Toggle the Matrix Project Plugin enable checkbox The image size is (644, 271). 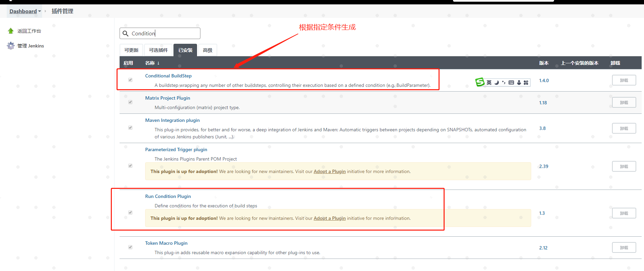pos(130,102)
